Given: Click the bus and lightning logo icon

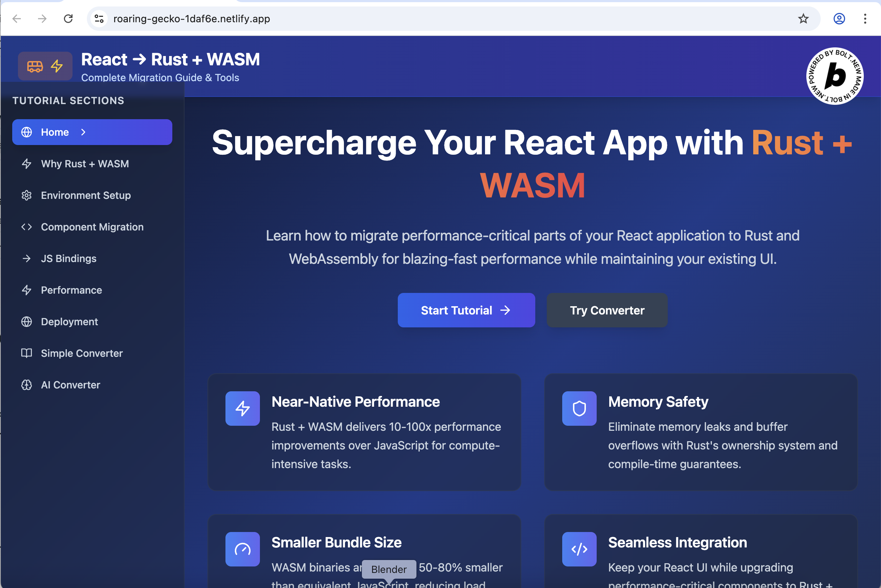Looking at the screenshot, I should coord(45,66).
